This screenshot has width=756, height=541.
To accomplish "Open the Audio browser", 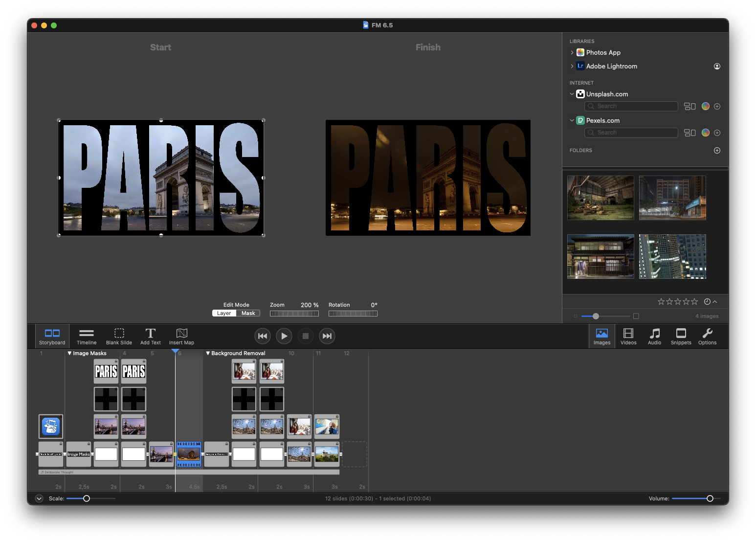I will click(654, 336).
